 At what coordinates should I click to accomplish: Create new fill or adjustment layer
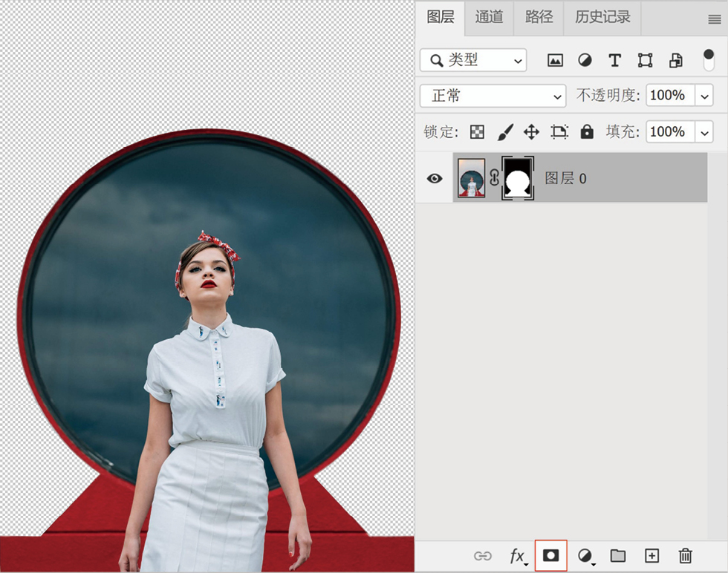[x=585, y=555]
